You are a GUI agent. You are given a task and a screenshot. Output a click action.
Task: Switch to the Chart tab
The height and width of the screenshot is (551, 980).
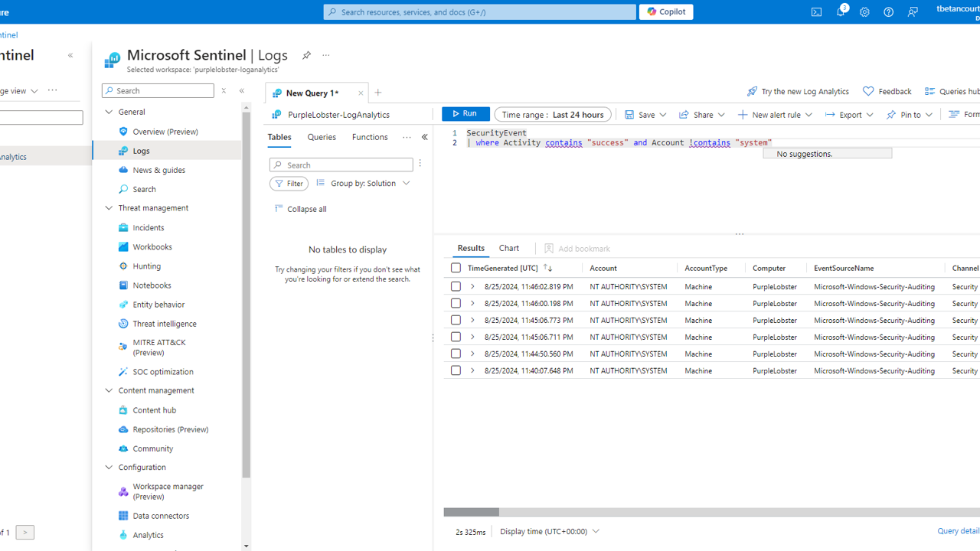point(509,248)
